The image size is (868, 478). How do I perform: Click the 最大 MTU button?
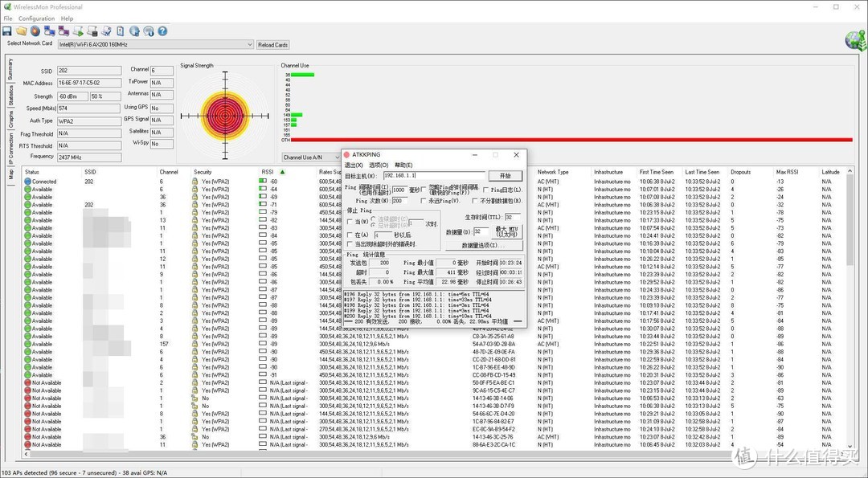[506, 231]
